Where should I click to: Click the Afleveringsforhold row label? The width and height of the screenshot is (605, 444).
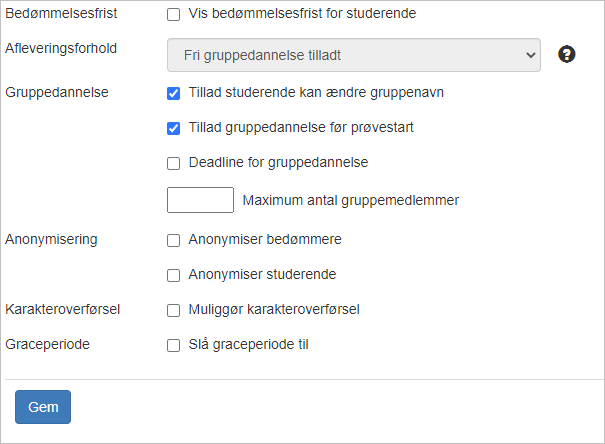coord(61,48)
